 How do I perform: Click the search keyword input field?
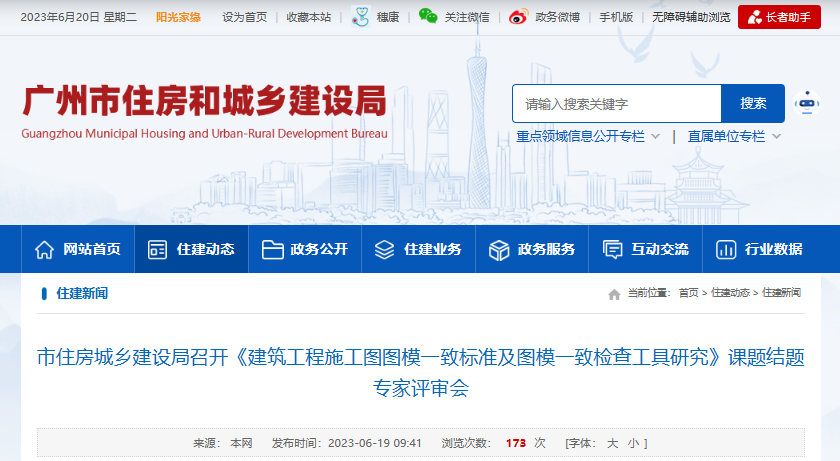pos(616,104)
